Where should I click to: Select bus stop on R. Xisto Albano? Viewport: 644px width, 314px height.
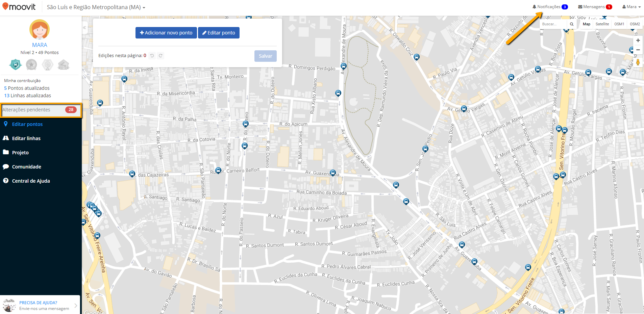pyautogui.click(x=338, y=93)
